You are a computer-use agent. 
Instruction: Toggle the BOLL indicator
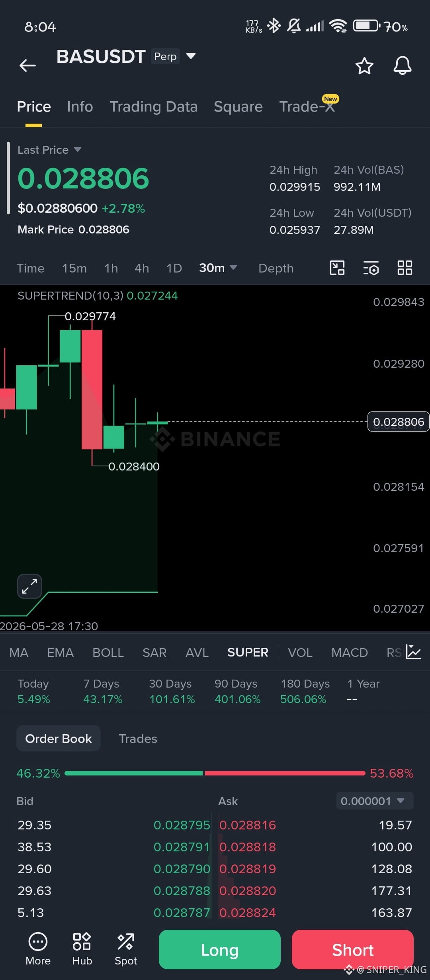click(108, 653)
